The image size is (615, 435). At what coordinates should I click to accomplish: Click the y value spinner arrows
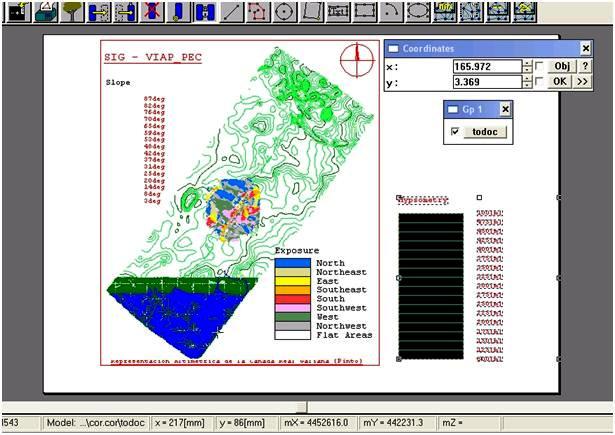pyautogui.click(x=527, y=82)
